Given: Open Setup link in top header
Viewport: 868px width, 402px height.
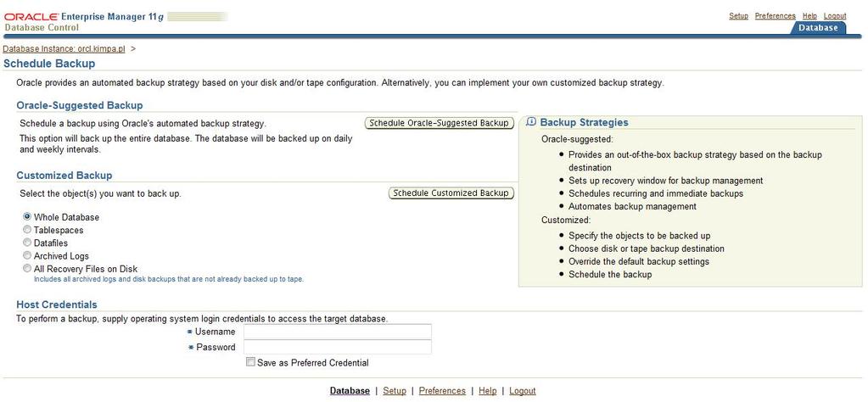Looking at the screenshot, I should 738,16.
